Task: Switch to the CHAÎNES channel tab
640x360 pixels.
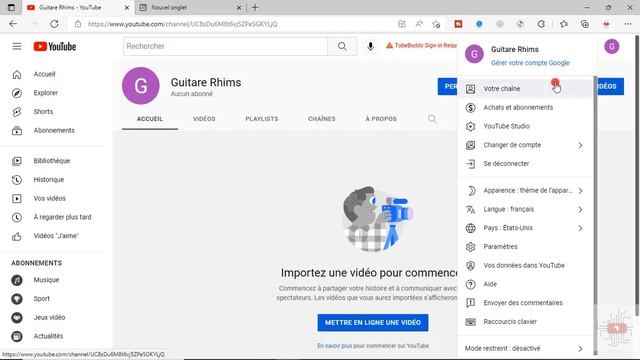Action: [322, 119]
